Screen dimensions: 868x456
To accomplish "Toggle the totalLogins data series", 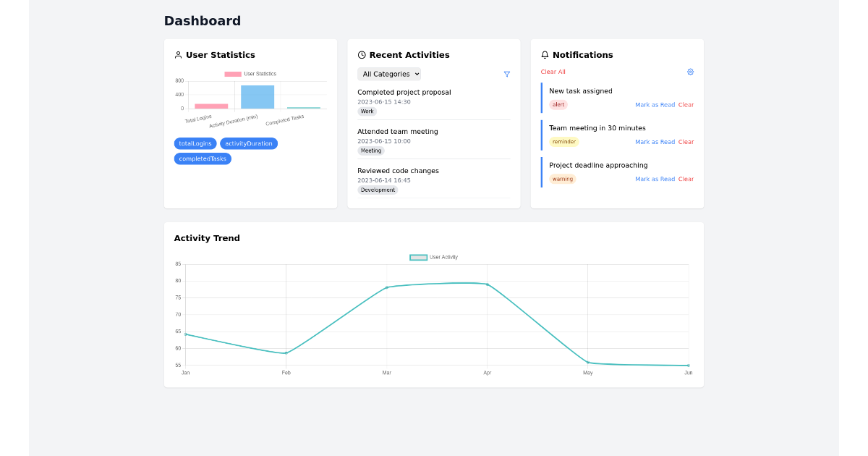I will point(195,143).
